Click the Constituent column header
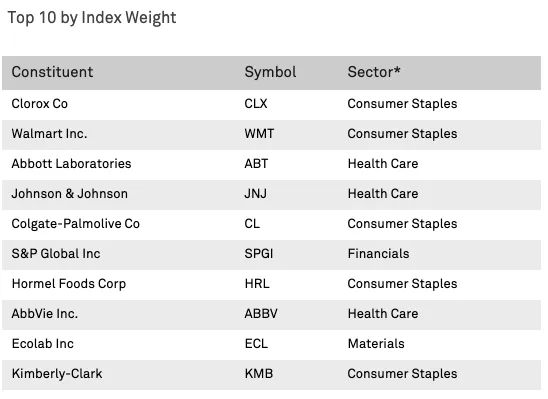The width and height of the screenshot is (548, 399). point(52,72)
